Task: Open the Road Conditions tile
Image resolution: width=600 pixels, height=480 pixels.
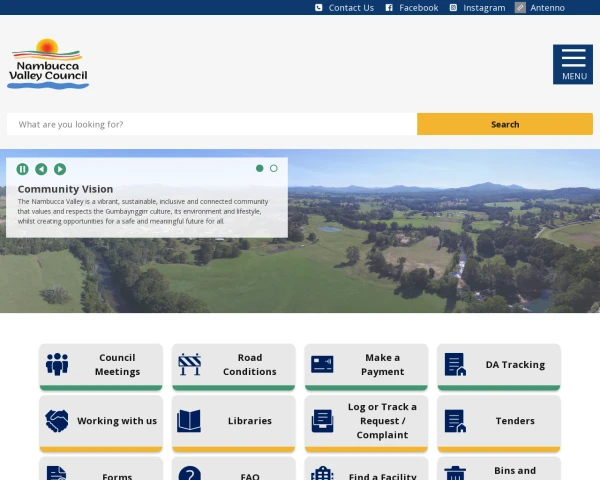Action: [233, 365]
